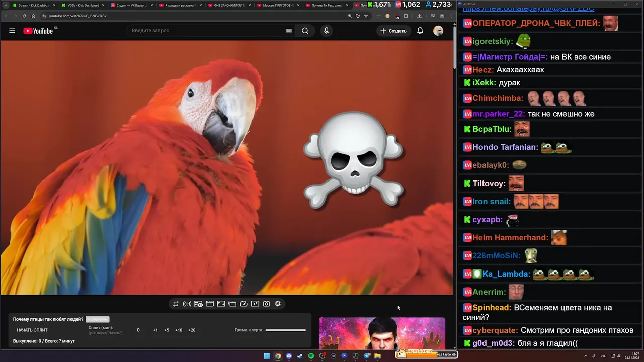This screenshot has height=362, width=644.
Task: Click chat username Hondo Tarfanian
Action: 505,147
